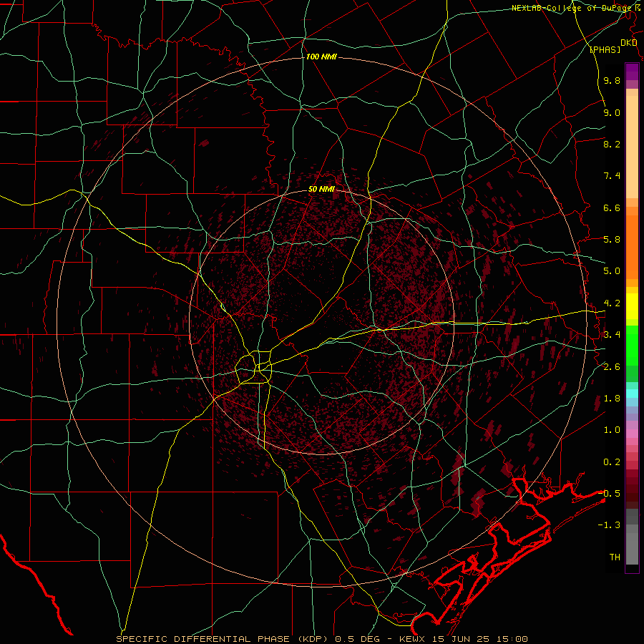Click the -0.5 legend value

click(x=609, y=493)
